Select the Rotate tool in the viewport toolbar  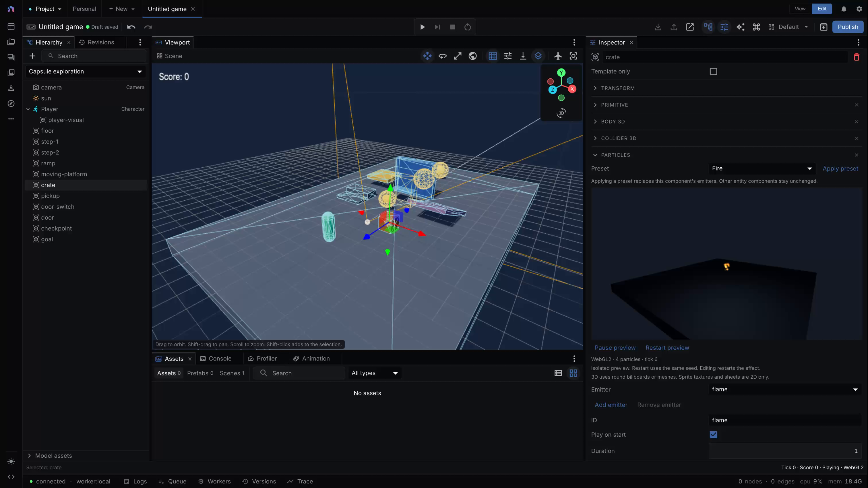coord(442,56)
